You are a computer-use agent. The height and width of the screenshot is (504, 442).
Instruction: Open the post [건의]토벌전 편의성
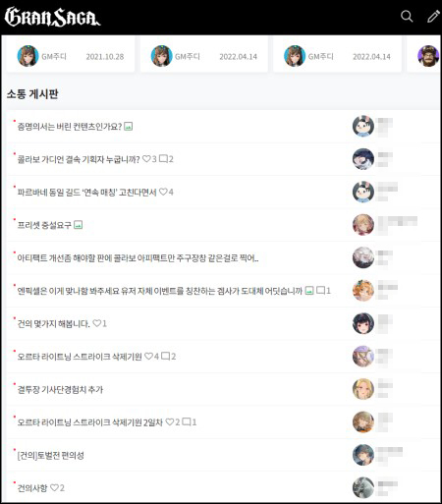(50, 455)
